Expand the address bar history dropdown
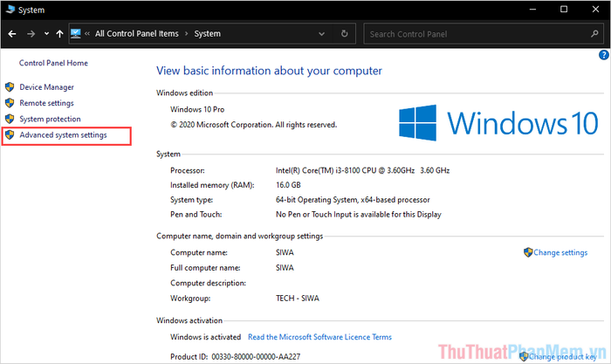Viewport: 611px width, 364px height. 321,34
